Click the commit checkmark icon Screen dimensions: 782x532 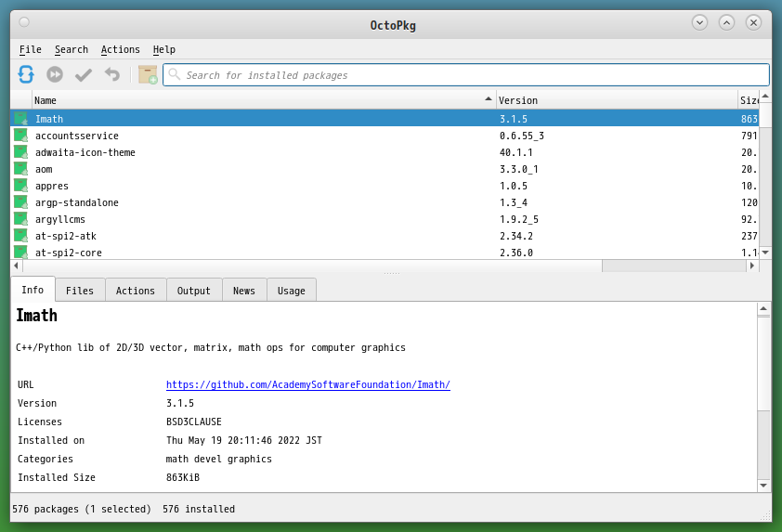pyautogui.click(x=84, y=75)
